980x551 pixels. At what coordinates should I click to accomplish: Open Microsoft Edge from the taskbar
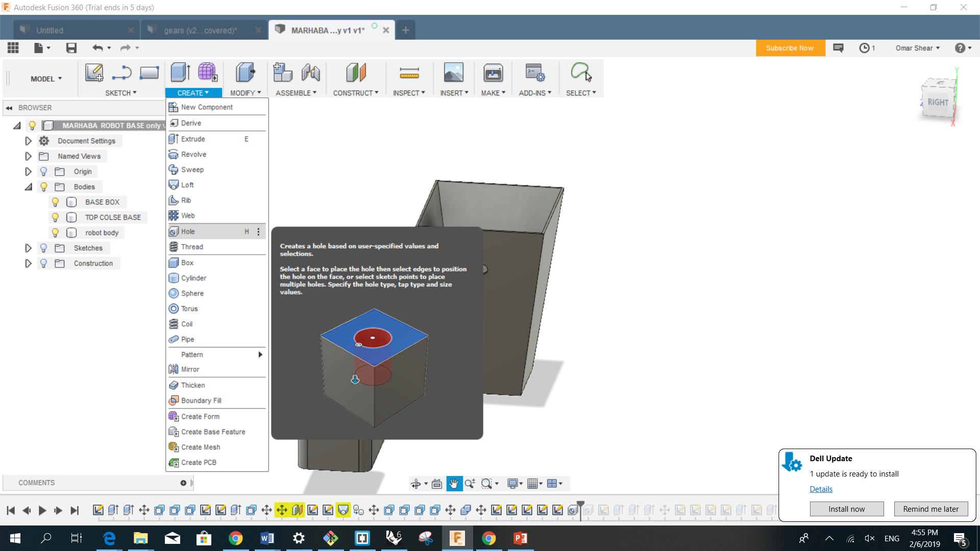(x=109, y=538)
